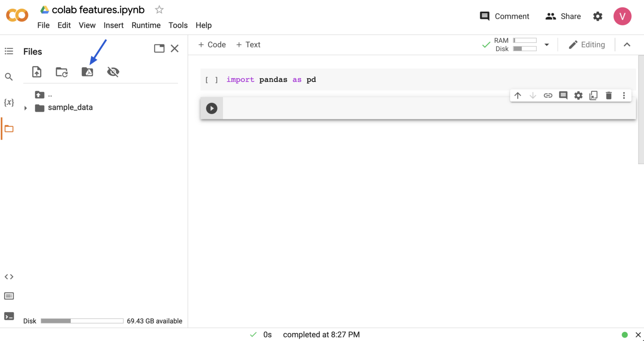Copy link to cell icon
The width and height of the screenshot is (644, 341).
tap(548, 96)
